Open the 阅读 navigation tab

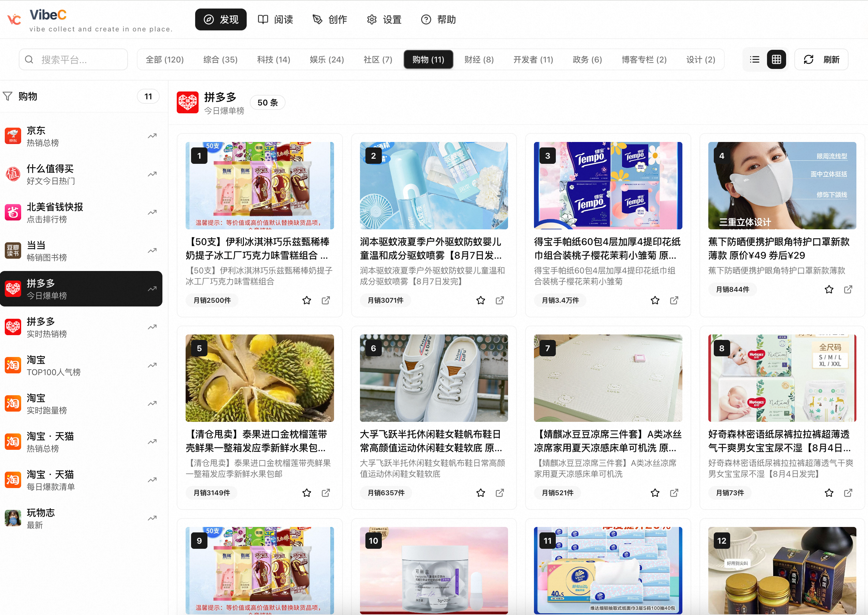[276, 19]
